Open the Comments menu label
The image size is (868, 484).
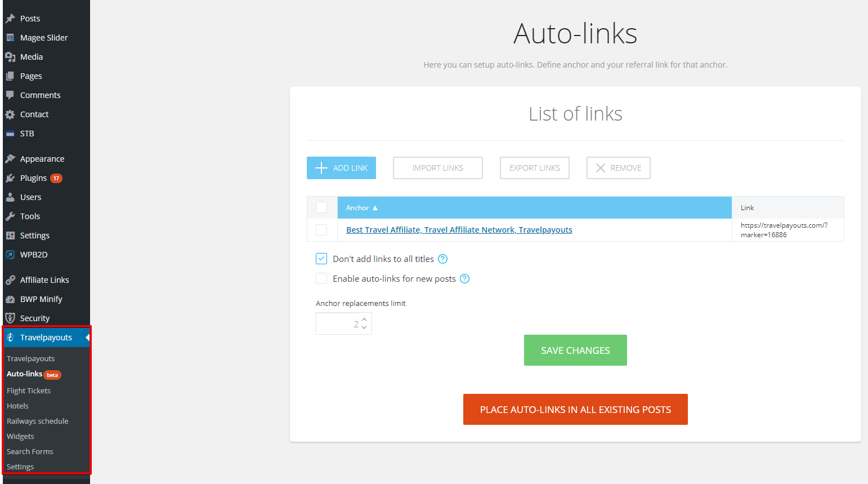pos(40,95)
